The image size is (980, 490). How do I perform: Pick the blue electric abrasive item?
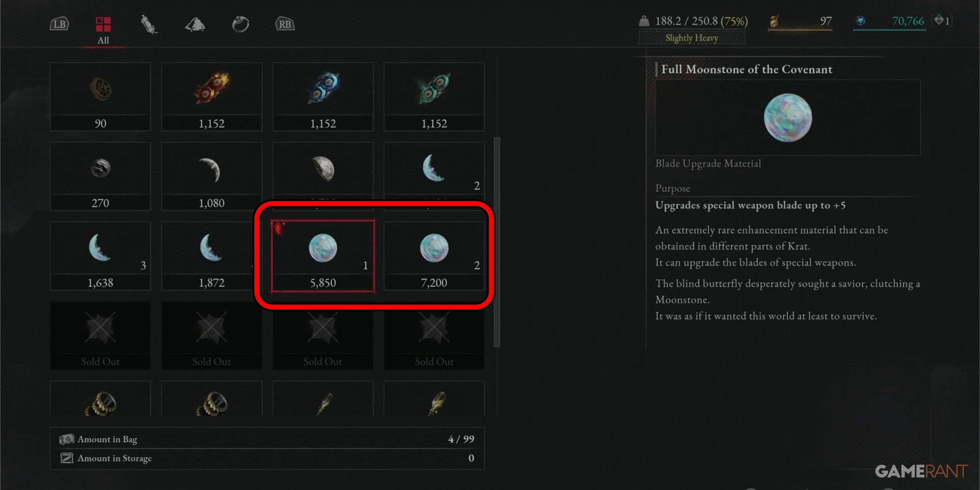point(323,97)
